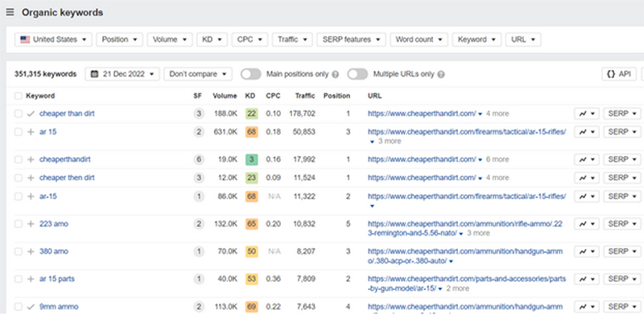Open the ar-15-rifles URL in ar 15 row
Image resolution: width=644 pixels, height=323 pixels.
(x=467, y=132)
